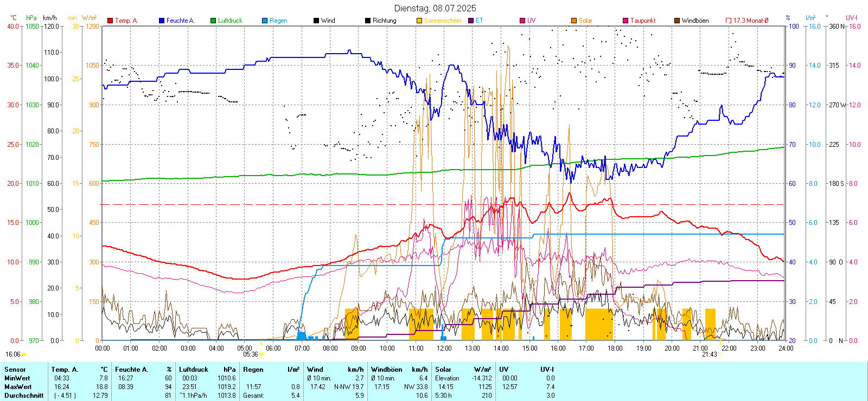Click the sunset marker at 21:43
This screenshot has height=401, width=868.
click(x=721, y=354)
